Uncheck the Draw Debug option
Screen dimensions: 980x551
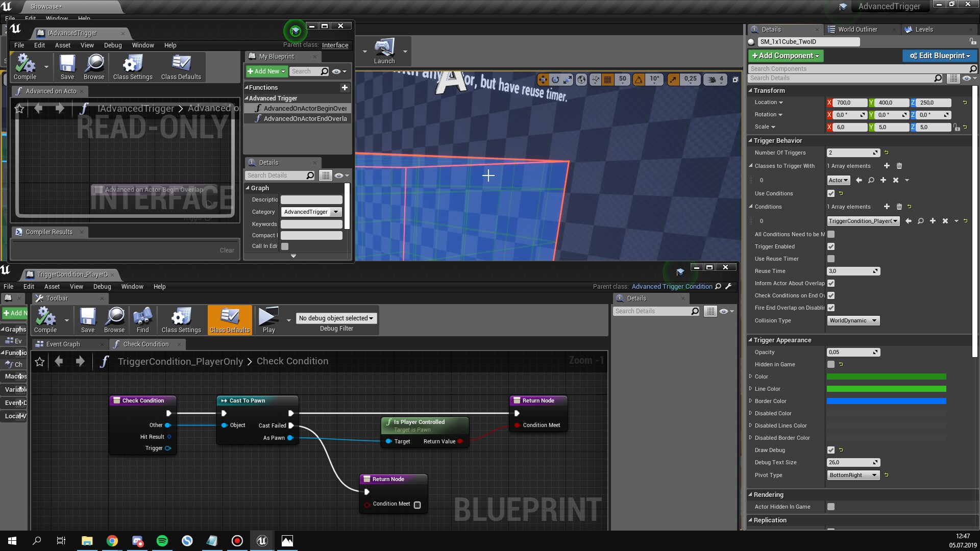click(x=831, y=450)
